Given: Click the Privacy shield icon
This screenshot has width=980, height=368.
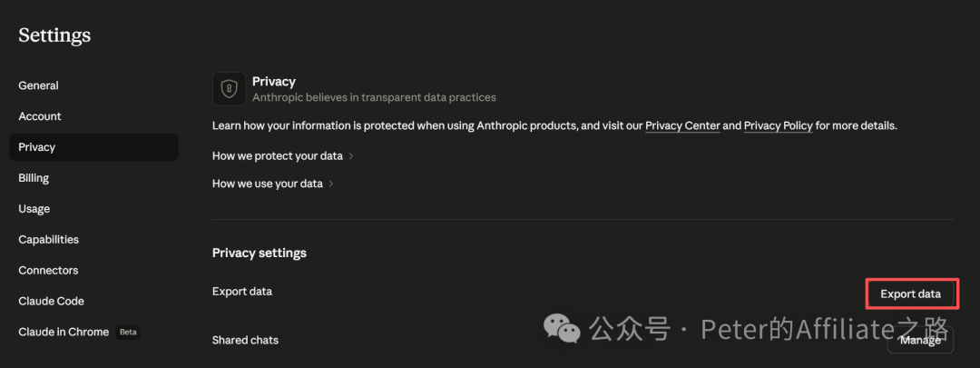Looking at the screenshot, I should pos(230,89).
